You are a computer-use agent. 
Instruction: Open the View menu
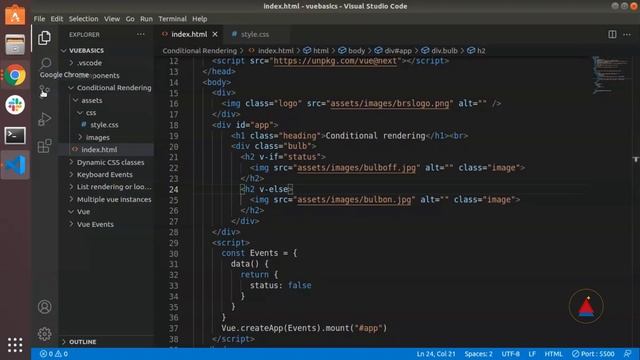click(112, 19)
